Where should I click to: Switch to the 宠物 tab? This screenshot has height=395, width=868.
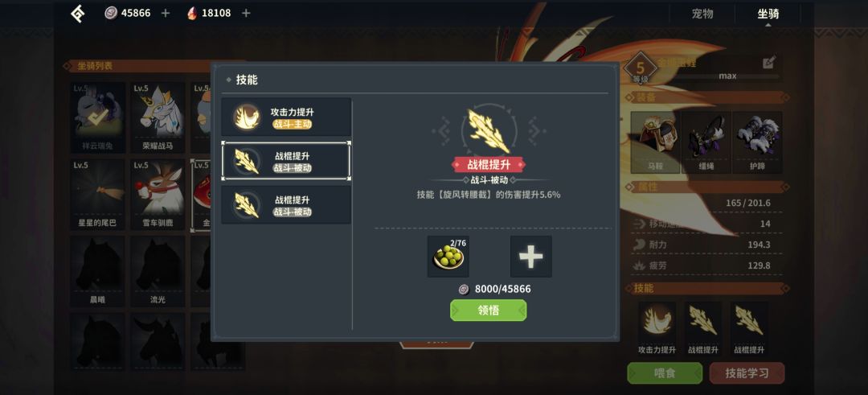pyautogui.click(x=702, y=14)
